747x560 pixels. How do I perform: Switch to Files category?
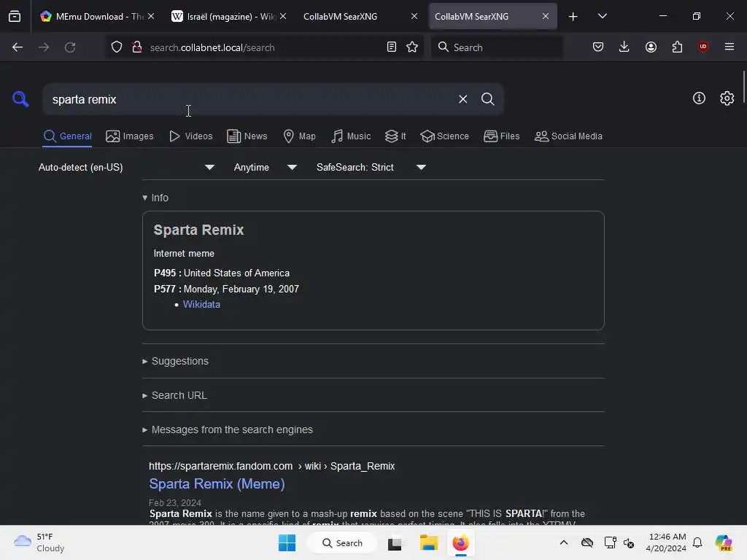point(502,136)
